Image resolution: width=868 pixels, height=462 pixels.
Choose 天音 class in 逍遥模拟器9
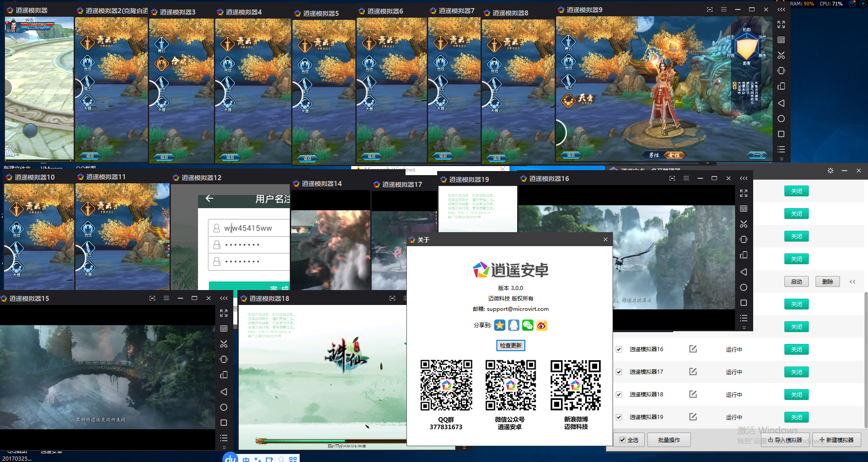(x=577, y=99)
